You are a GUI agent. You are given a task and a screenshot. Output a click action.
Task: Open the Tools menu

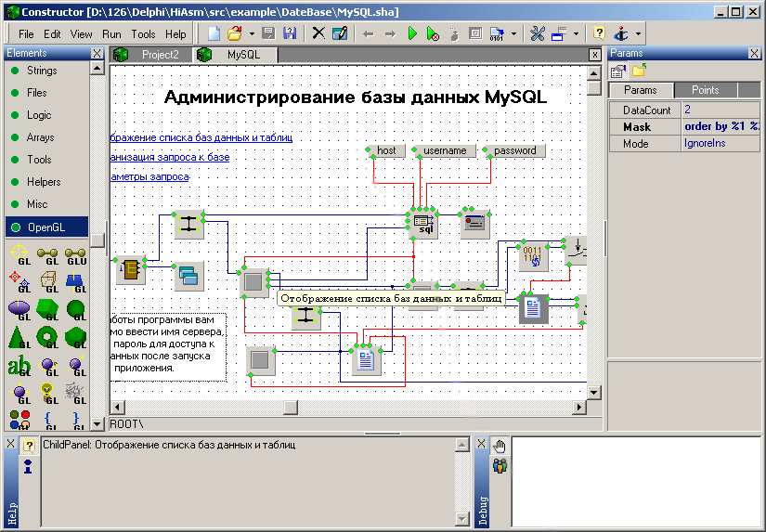tap(143, 33)
